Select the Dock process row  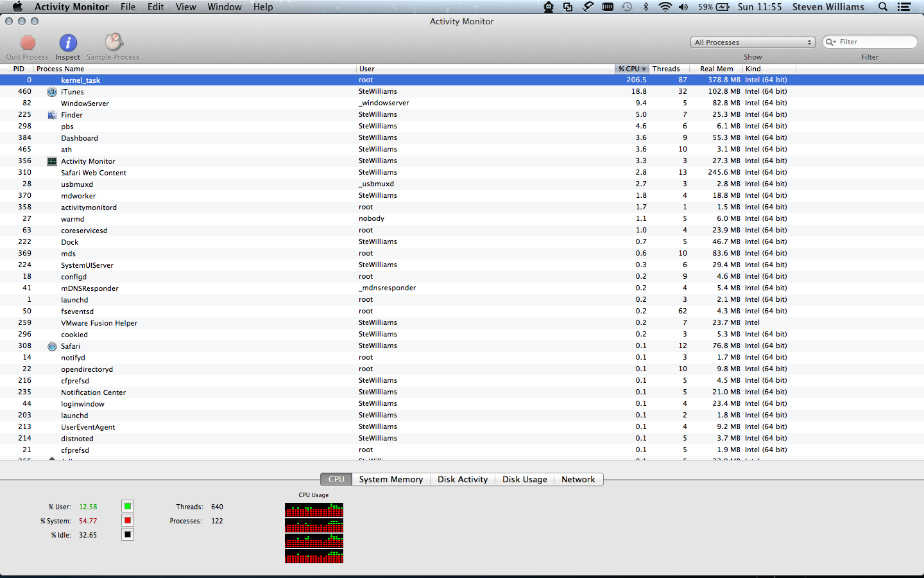click(x=462, y=242)
